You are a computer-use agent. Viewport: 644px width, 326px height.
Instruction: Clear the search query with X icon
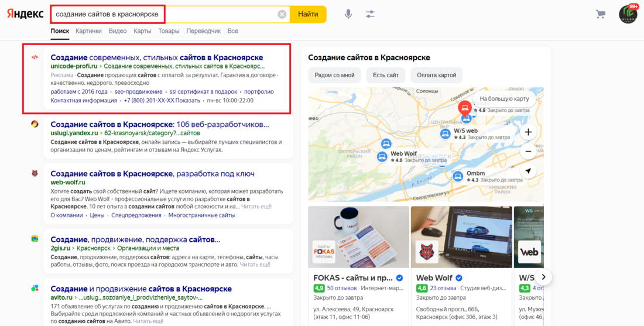click(x=282, y=15)
